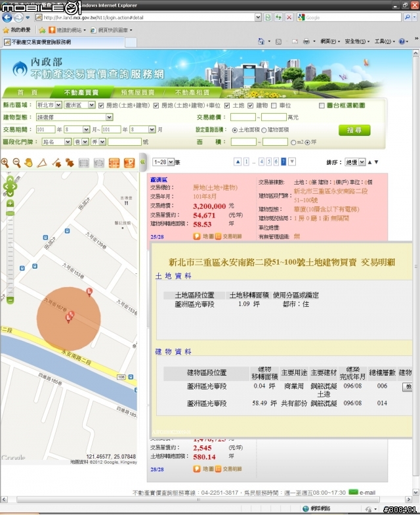420x515 pixels.
Task: Click the IE Home icon
Action: (261, 41)
